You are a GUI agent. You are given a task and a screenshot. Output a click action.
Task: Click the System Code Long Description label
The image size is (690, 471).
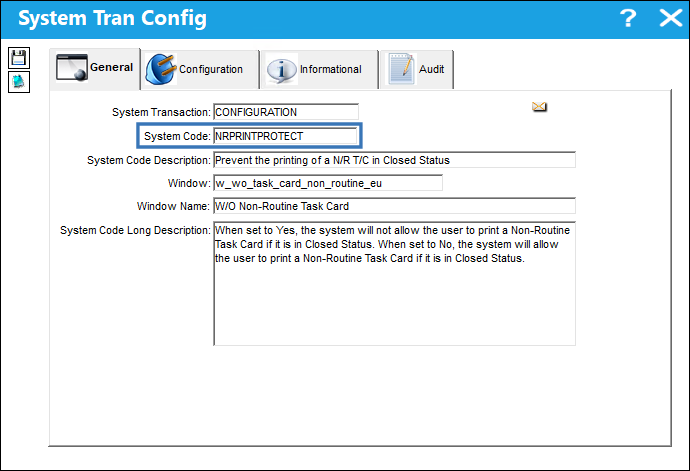[136, 230]
